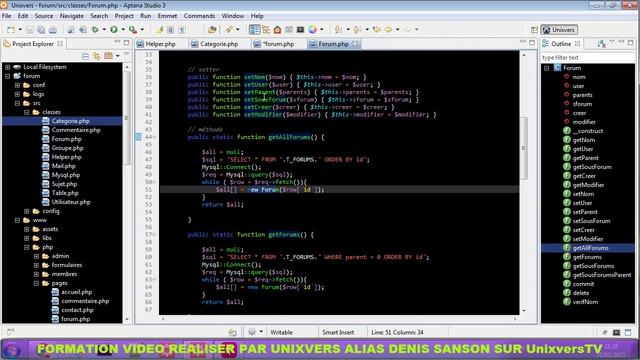This screenshot has width=640, height=360.
Task: Collapse the pages folder
Action: pyautogui.click(x=36, y=283)
